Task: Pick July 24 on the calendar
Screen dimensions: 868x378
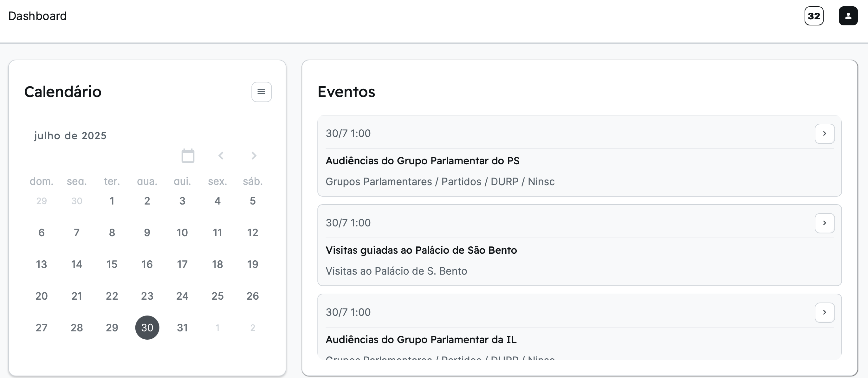Action: [x=182, y=296]
